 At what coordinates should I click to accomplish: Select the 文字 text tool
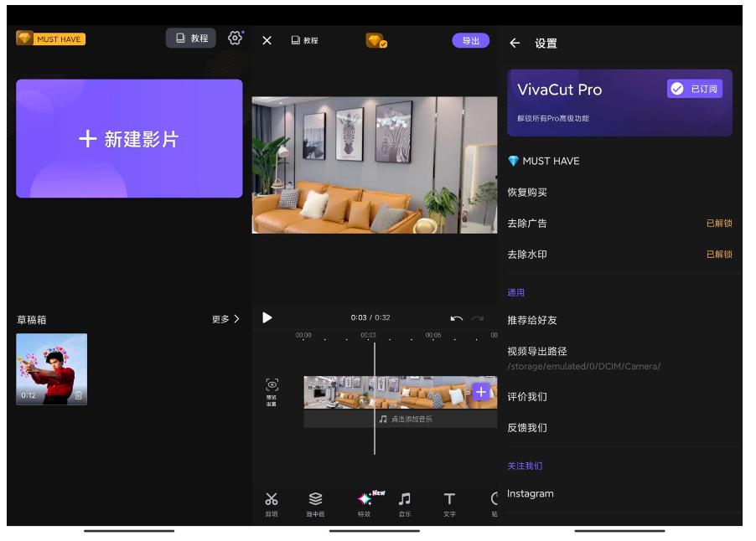pos(449,503)
